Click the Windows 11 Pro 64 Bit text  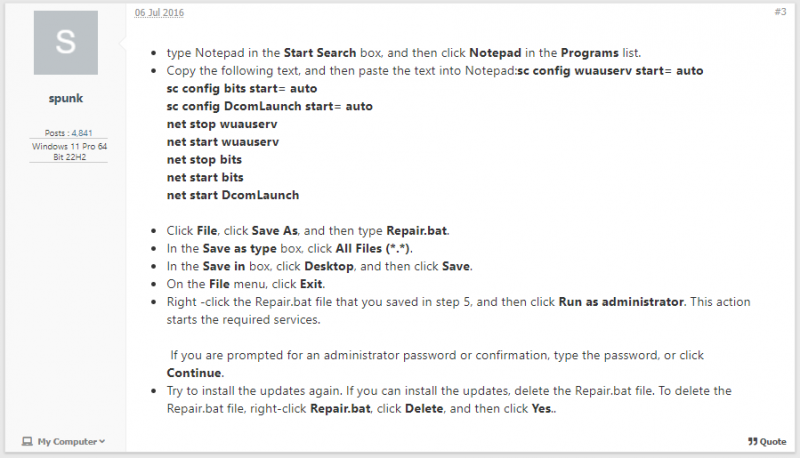point(69,151)
